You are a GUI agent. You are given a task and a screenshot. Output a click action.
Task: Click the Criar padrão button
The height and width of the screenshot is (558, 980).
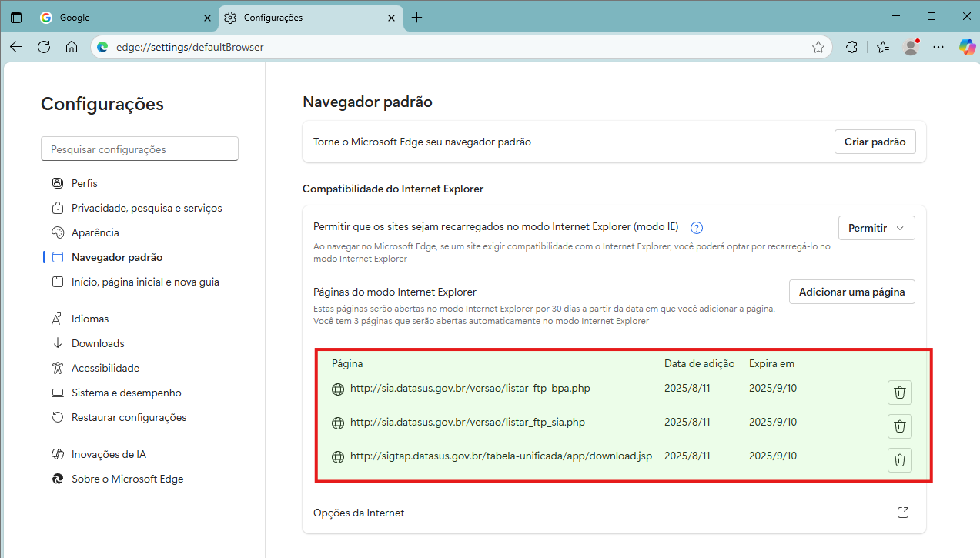pos(875,142)
